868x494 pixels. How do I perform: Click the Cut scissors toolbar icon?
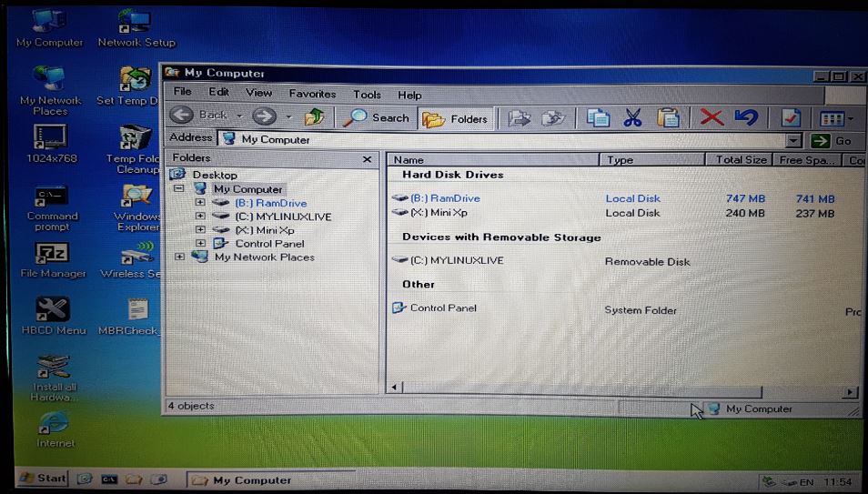632,118
